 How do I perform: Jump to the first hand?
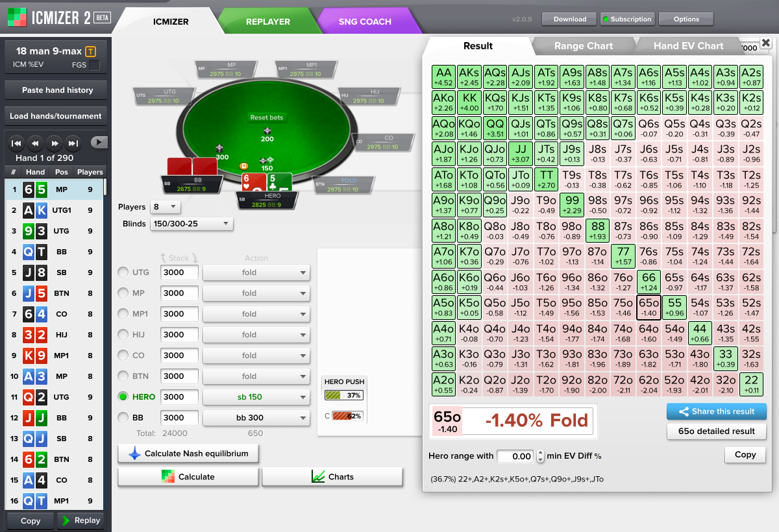[18, 143]
